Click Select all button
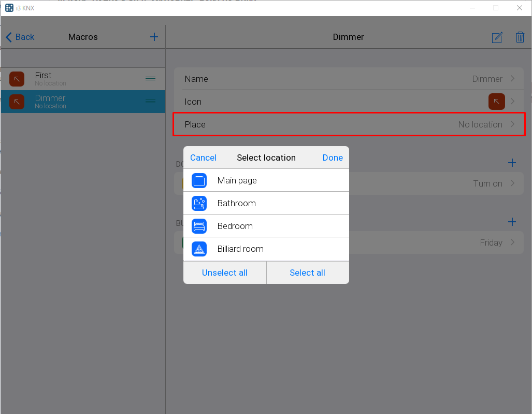The image size is (532, 414). tap(307, 273)
